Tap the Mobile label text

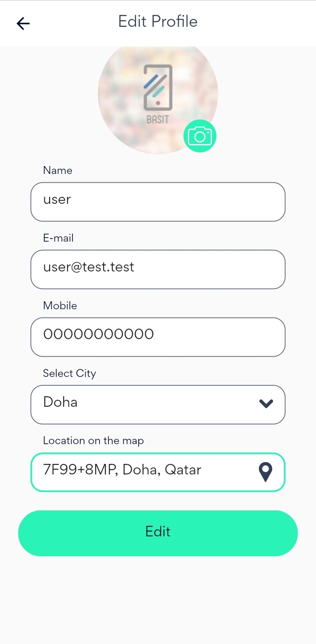(60, 306)
